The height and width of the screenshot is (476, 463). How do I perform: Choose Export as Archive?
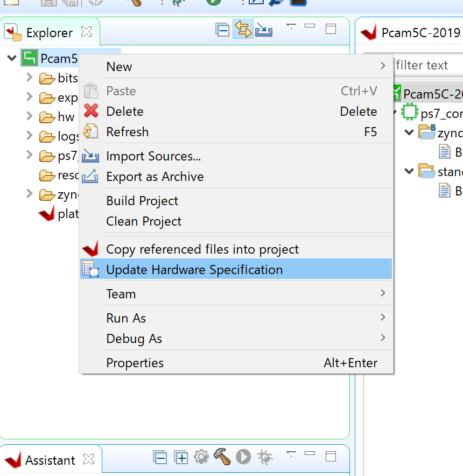236,177
